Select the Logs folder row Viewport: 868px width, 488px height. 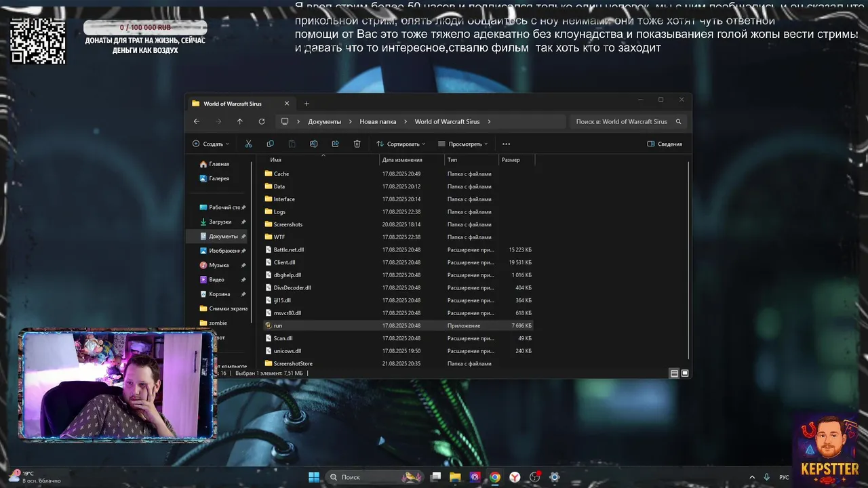398,211
